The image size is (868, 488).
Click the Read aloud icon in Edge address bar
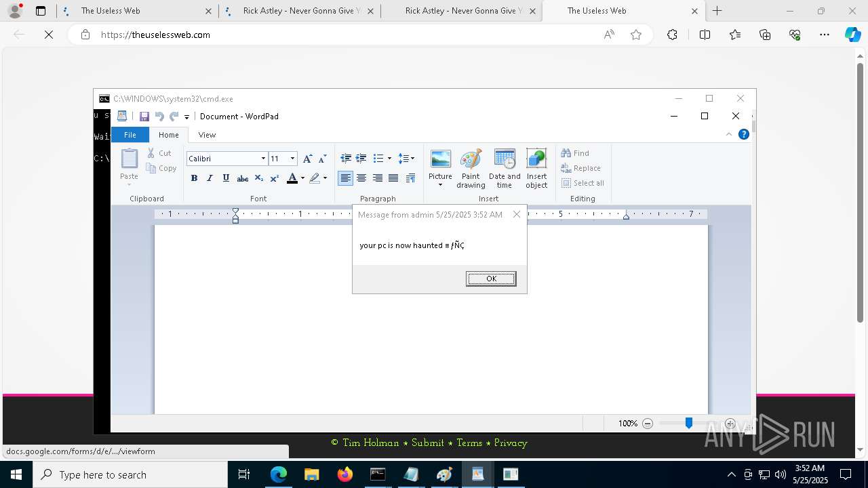click(x=609, y=35)
